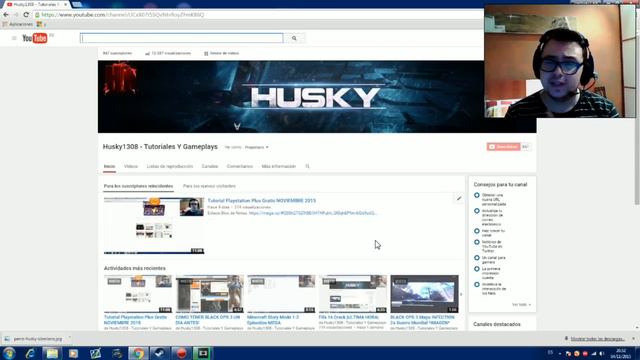Image resolution: width=640 pixels, height=360 pixels.
Task: Show next recent activities with right arrow
Action: click(x=461, y=294)
